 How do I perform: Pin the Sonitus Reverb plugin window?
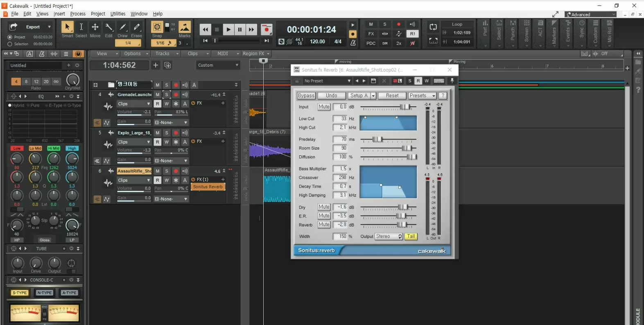tap(452, 81)
